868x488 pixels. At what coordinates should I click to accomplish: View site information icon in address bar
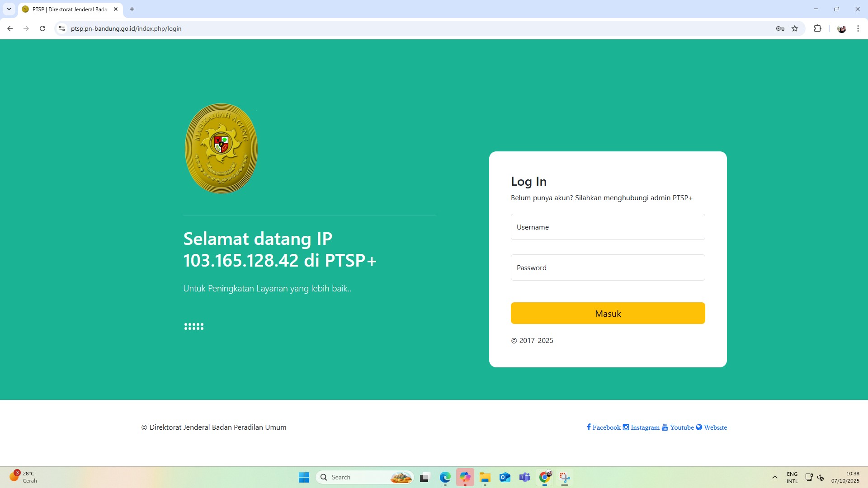pos(62,28)
